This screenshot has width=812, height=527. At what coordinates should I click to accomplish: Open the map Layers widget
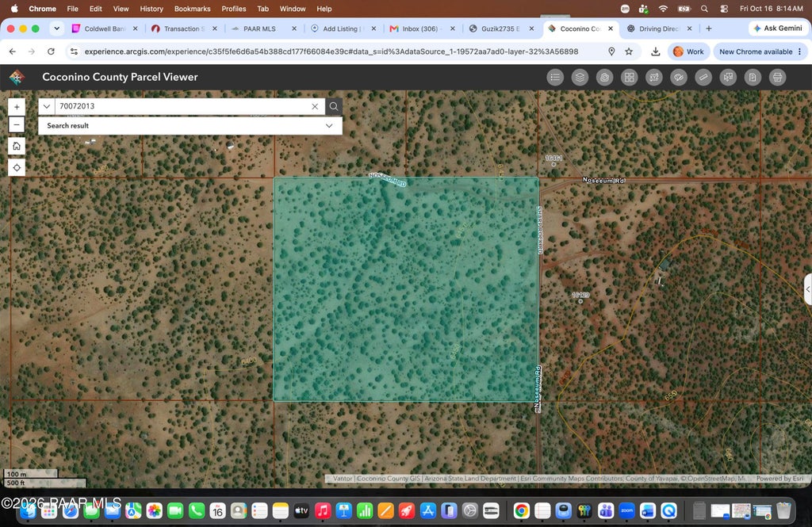(580, 77)
